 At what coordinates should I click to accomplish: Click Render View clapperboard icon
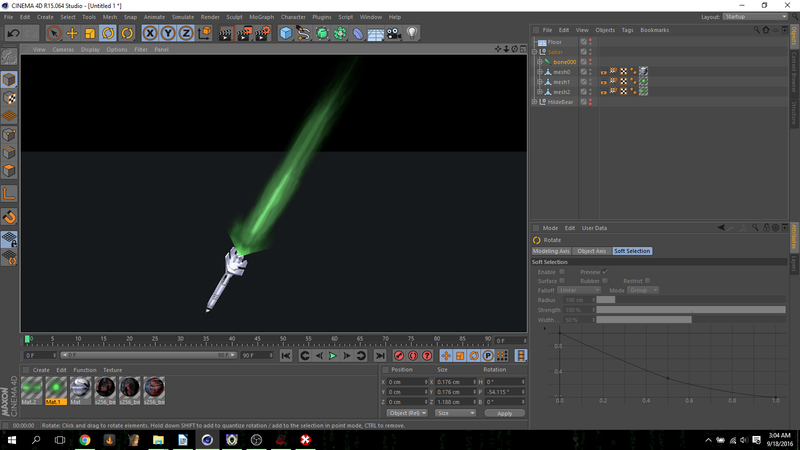226,34
